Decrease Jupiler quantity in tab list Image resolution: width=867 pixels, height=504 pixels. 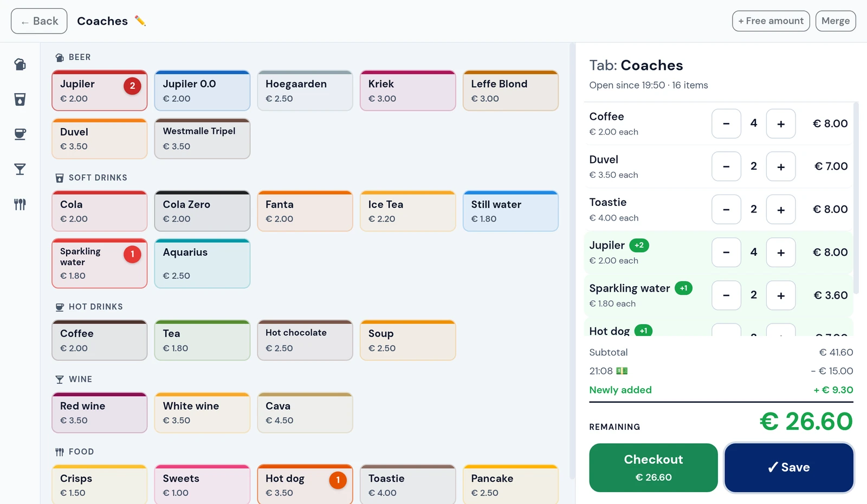point(726,252)
